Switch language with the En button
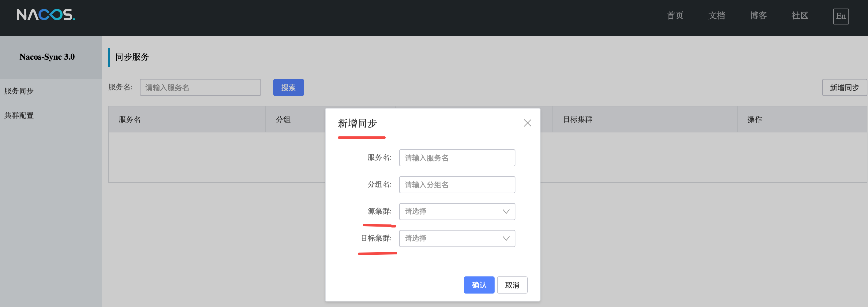Viewport: 868px width, 307px height. pyautogui.click(x=841, y=16)
